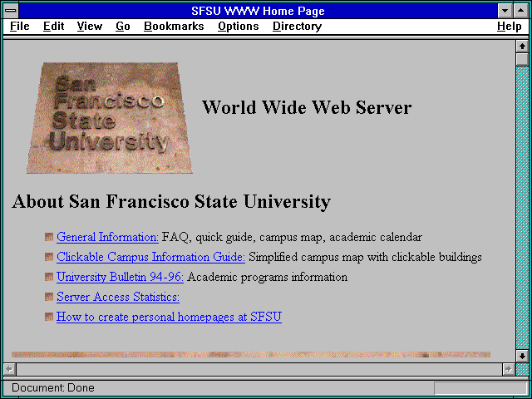532x399 pixels.
Task: Click the minimize arrow in title bar
Action: point(505,11)
